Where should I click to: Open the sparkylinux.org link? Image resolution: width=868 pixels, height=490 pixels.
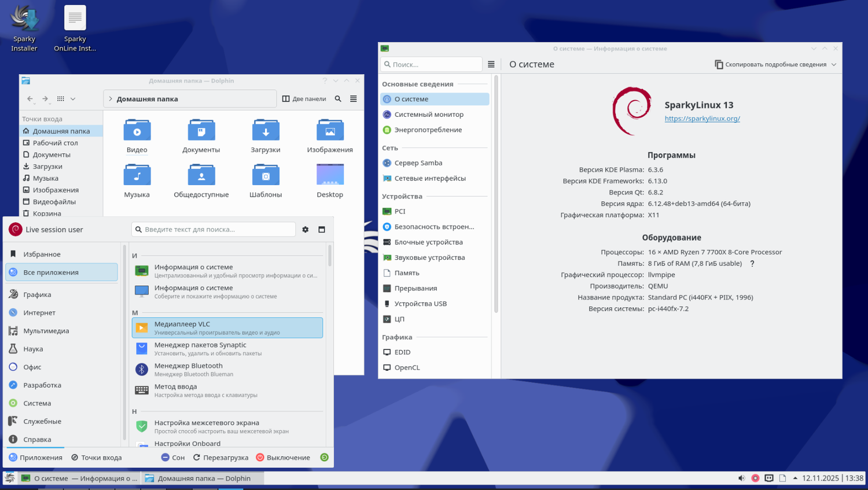(x=702, y=118)
